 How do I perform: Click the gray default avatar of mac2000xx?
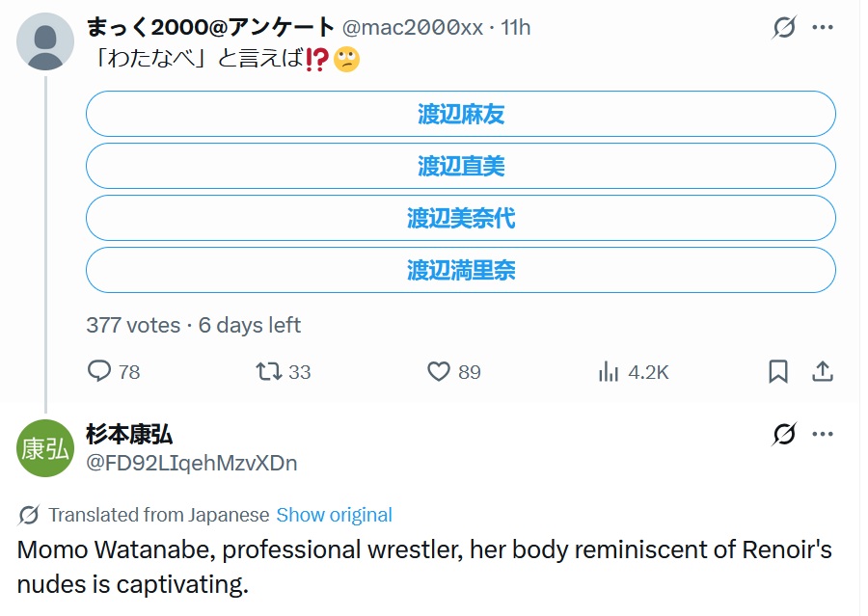point(45,43)
